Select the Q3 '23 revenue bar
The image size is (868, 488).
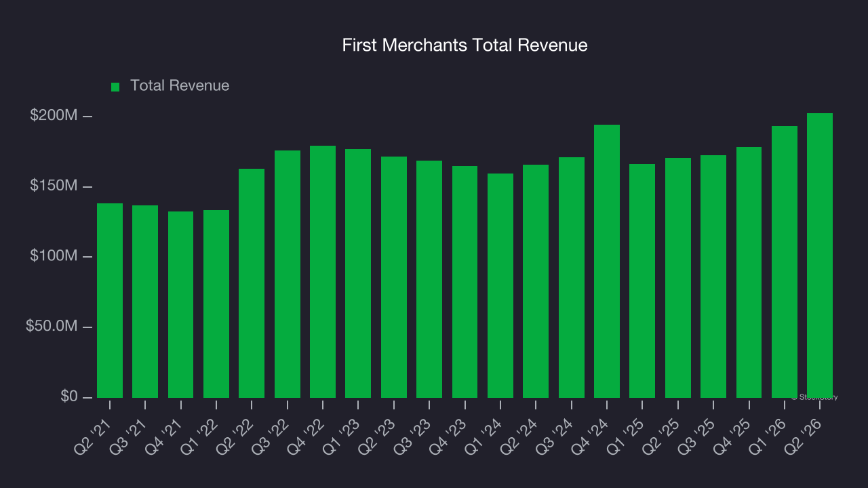pos(429,279)
